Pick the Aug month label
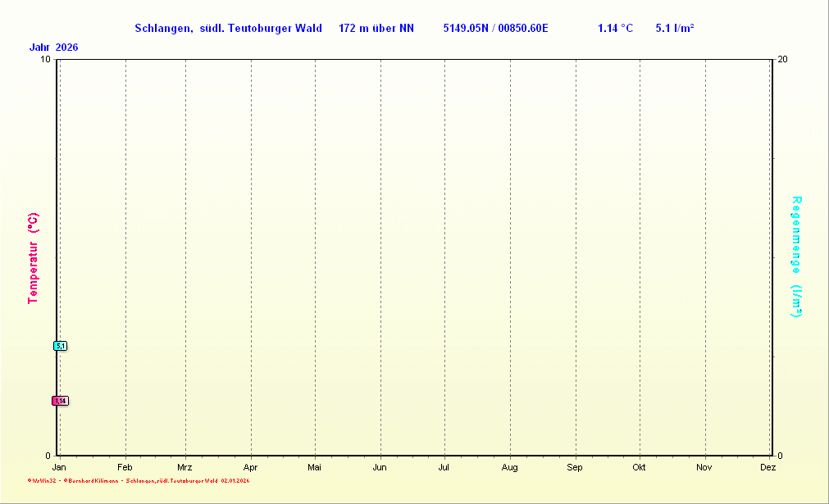Image resolution: width=829 pixels, height=504 pixels. [x=510, y=467]
